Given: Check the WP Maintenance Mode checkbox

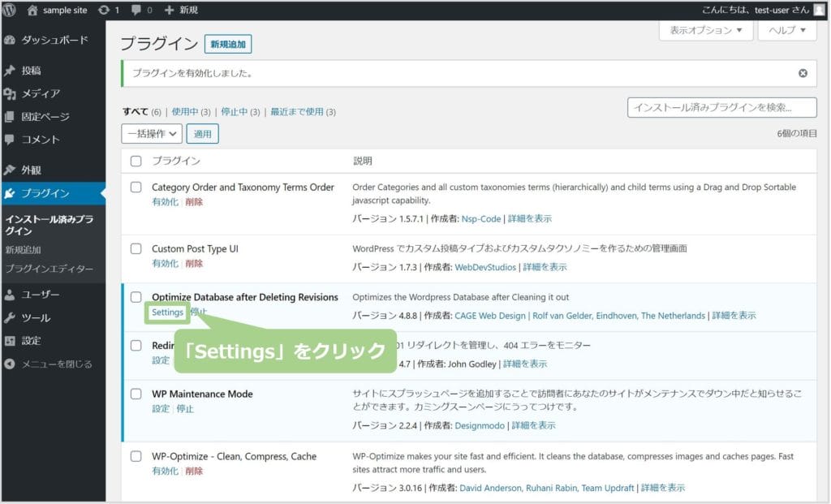Looking at the screenshot, I should click(136, 394).
